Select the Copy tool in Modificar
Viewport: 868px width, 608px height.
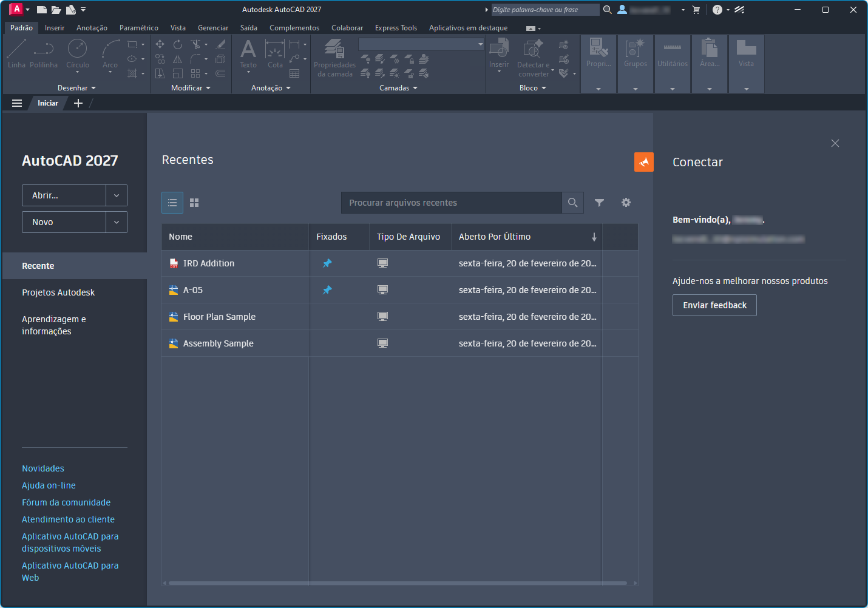click(160, 59)
